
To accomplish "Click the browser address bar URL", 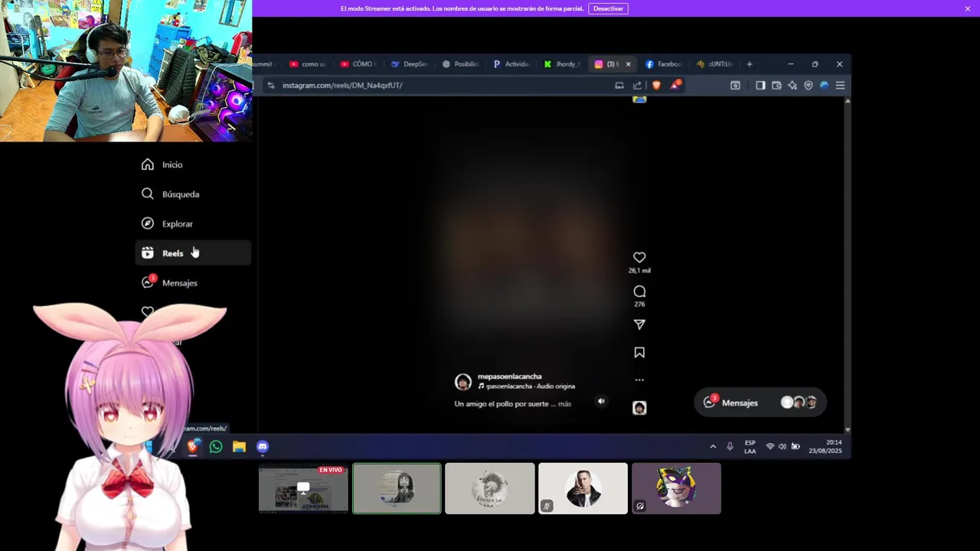I will point(342,86).
